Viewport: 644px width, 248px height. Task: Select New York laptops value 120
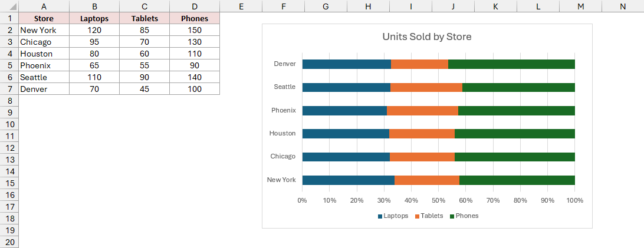[94, 30]
